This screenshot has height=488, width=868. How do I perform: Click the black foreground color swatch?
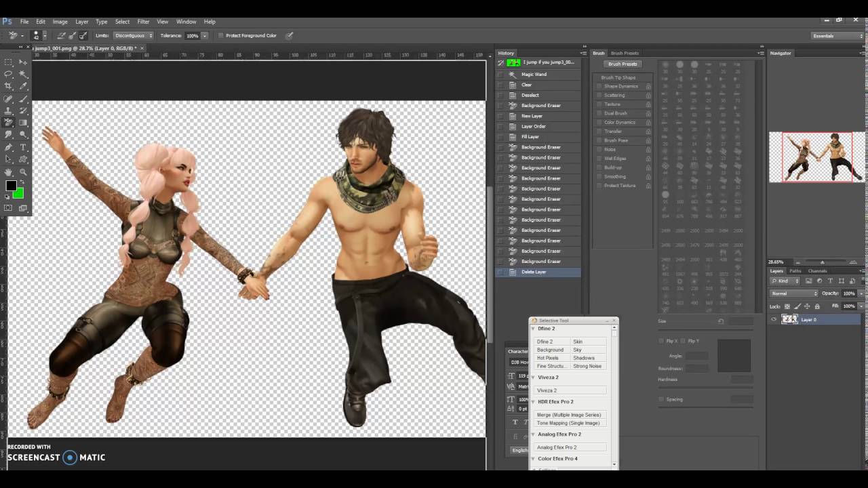(x=11, y=186)
